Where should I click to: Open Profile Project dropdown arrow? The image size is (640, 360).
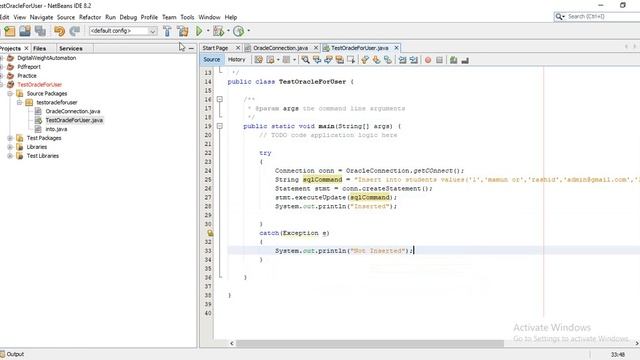[x=249, y=31]
